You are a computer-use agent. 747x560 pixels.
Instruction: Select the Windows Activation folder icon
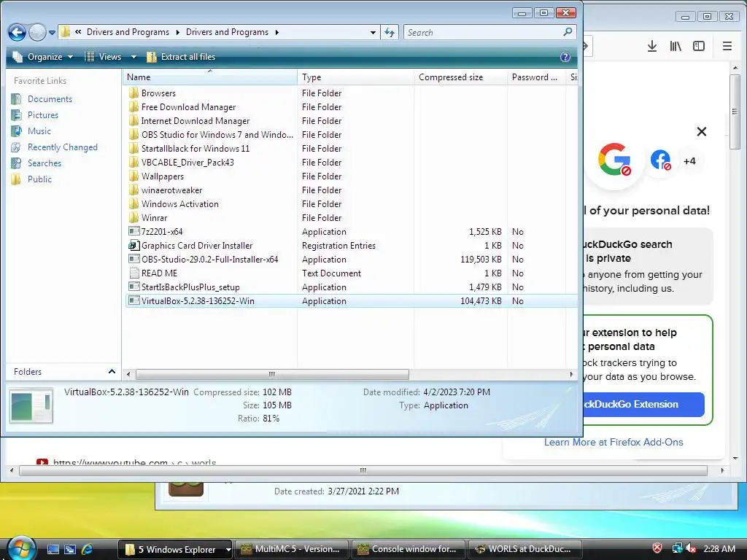point(134,203)
